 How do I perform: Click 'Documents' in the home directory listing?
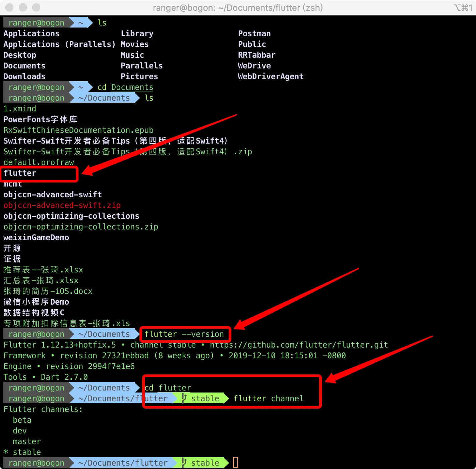[x=24, y=66]
